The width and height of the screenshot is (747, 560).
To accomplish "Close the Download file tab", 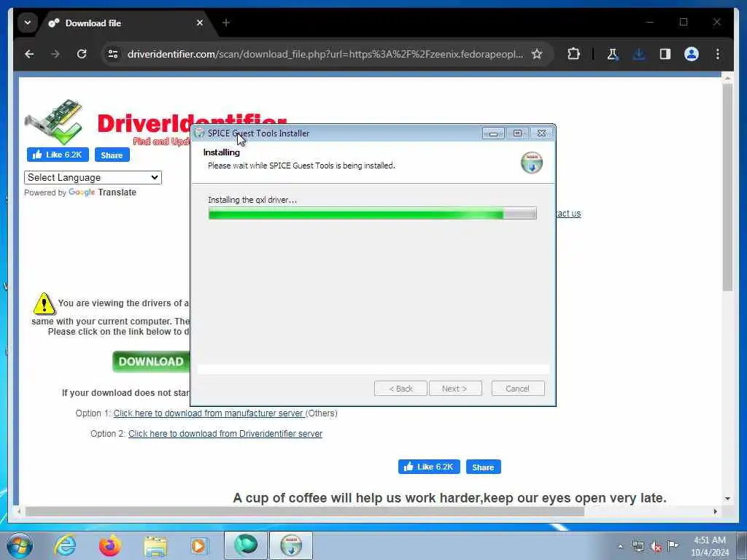I will tap(200, 23).
